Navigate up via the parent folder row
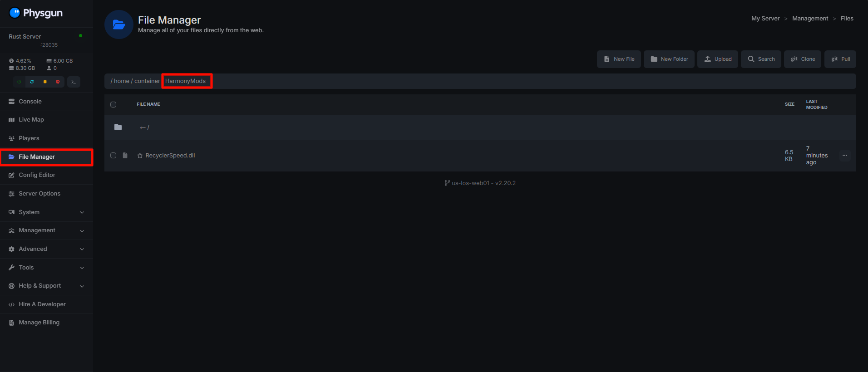Image resolution: width=868 pixels, height=372 pixels. tap(144, 127)
